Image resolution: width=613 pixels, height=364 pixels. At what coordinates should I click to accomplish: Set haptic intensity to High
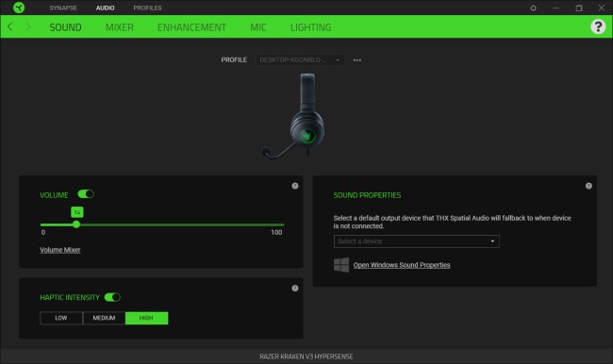click(x=146, y=318)
